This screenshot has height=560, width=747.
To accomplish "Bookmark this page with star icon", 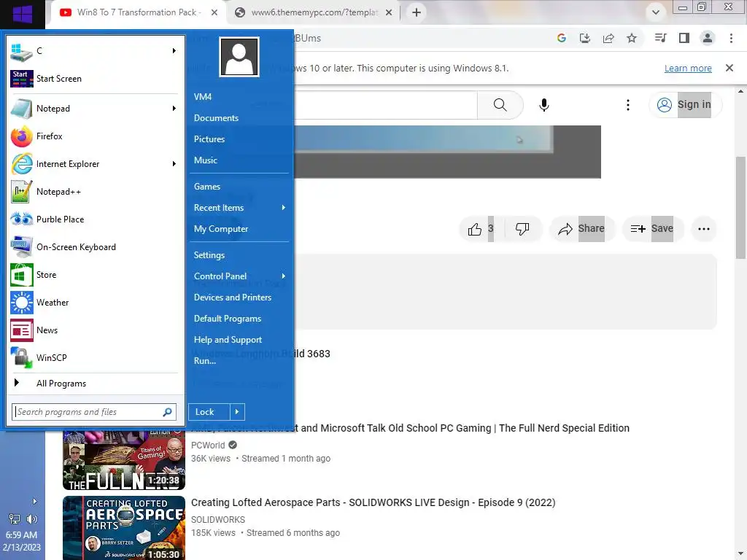I will 632,38.
